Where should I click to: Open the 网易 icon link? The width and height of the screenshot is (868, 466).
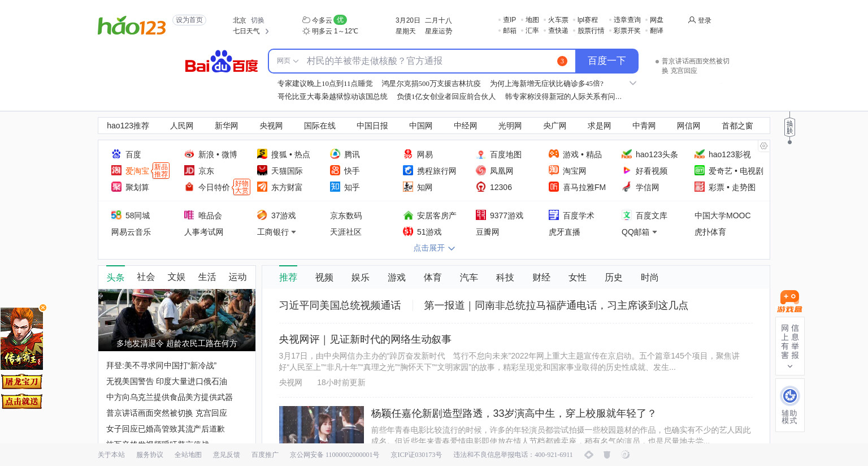pos(408,154)
